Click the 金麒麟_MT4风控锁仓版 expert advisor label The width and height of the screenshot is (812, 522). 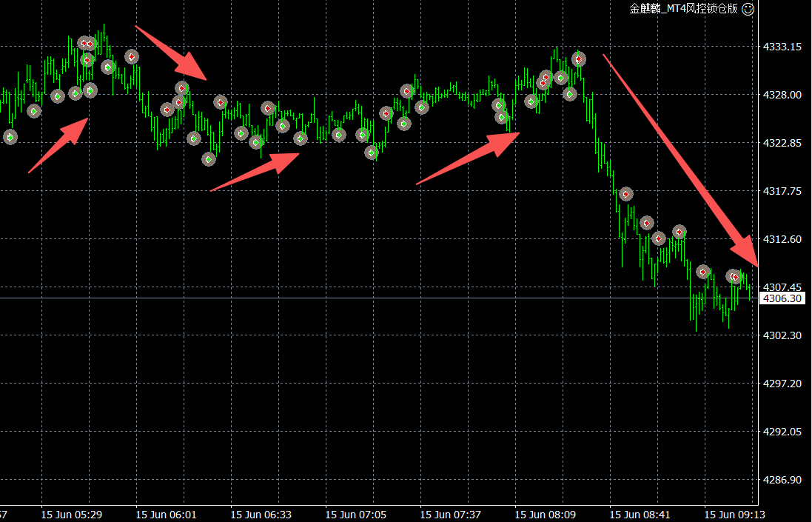[x=683, y=9]
